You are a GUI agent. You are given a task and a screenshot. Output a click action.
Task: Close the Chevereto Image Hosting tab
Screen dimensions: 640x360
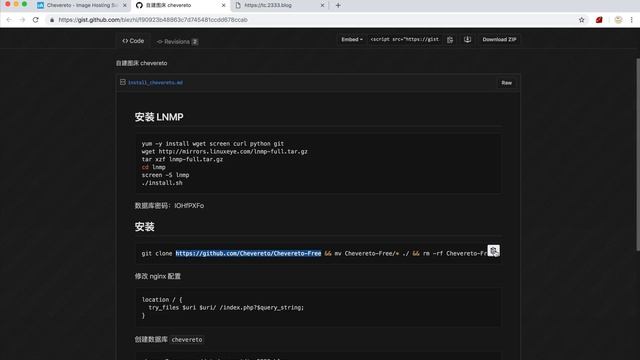click(124, 5)
